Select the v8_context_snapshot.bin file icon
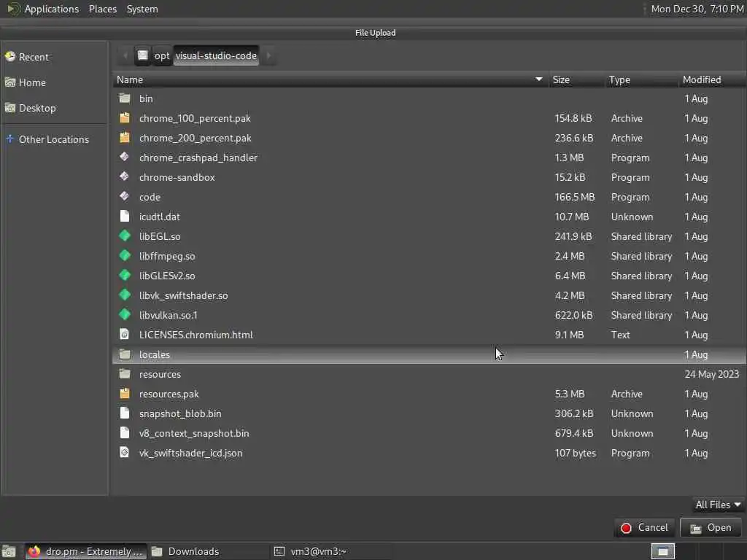The width and height of the screenshot is (747, 560). [x=125, y=433]
